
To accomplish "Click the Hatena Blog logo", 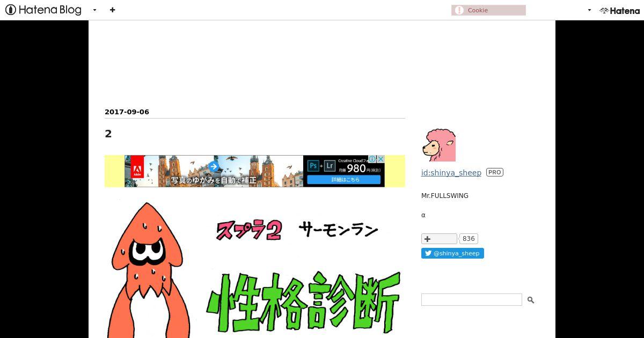I will tap(43, 10).
